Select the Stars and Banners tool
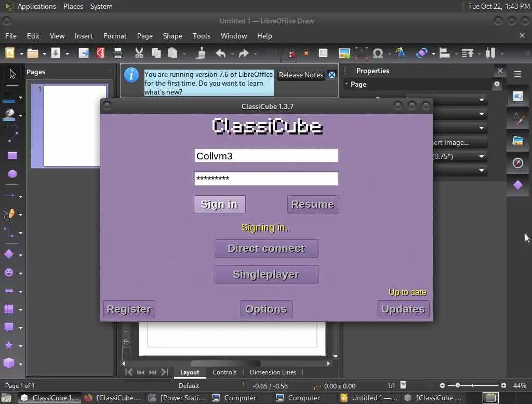Screen dimensions: 532x404 9,345
